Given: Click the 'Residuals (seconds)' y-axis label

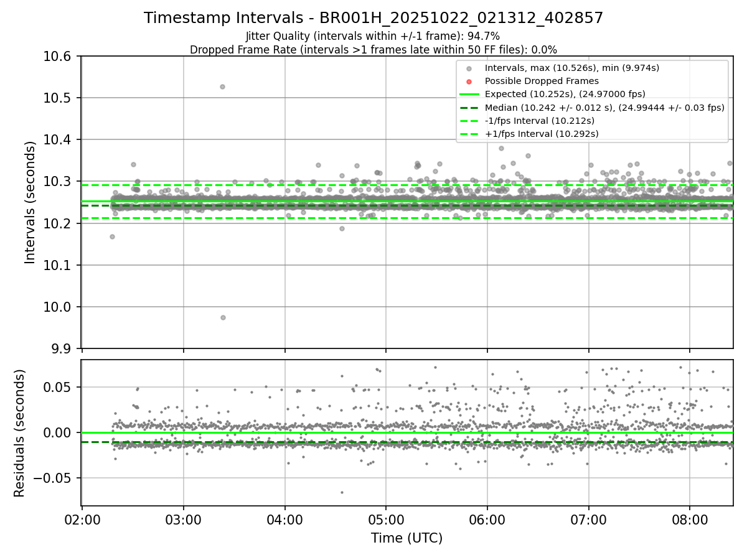Looking at the screenshot, I should [19, 433].
